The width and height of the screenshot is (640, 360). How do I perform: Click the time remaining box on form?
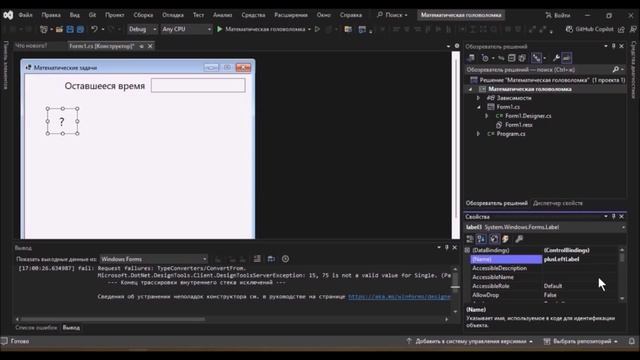click(198, 85)
